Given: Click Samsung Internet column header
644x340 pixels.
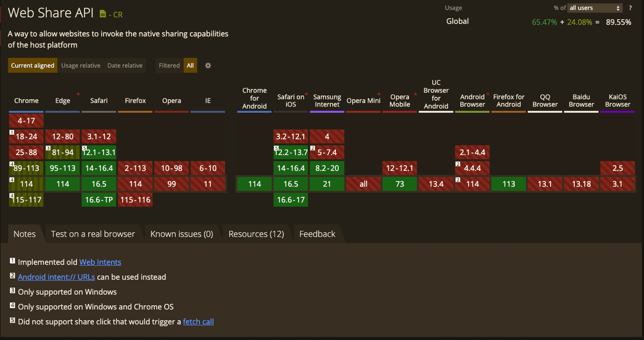Looking at the screenshot, I should 327,101.
